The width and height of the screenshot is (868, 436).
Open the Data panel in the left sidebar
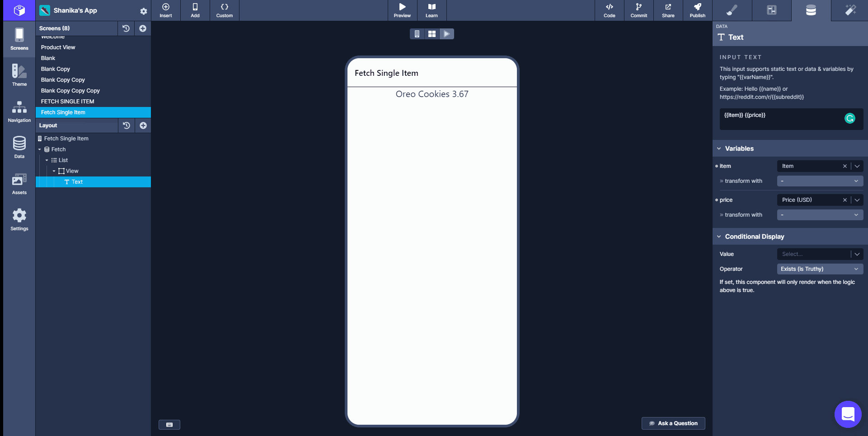(19, 148)
